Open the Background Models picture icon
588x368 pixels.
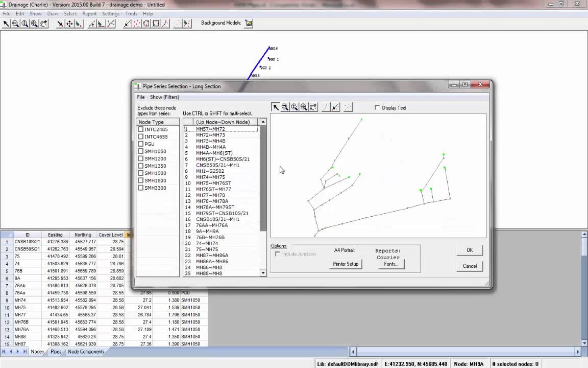click(x=249, y=24)
